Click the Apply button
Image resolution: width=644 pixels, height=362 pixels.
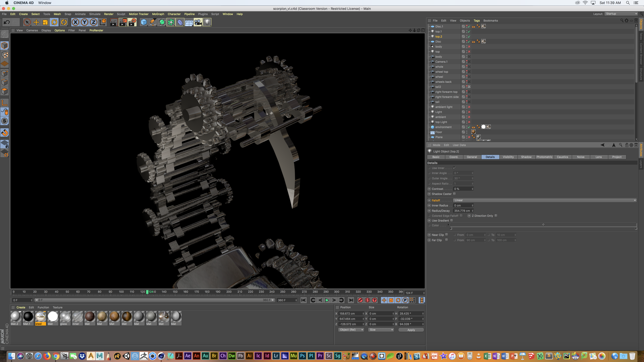coord(411,330)
